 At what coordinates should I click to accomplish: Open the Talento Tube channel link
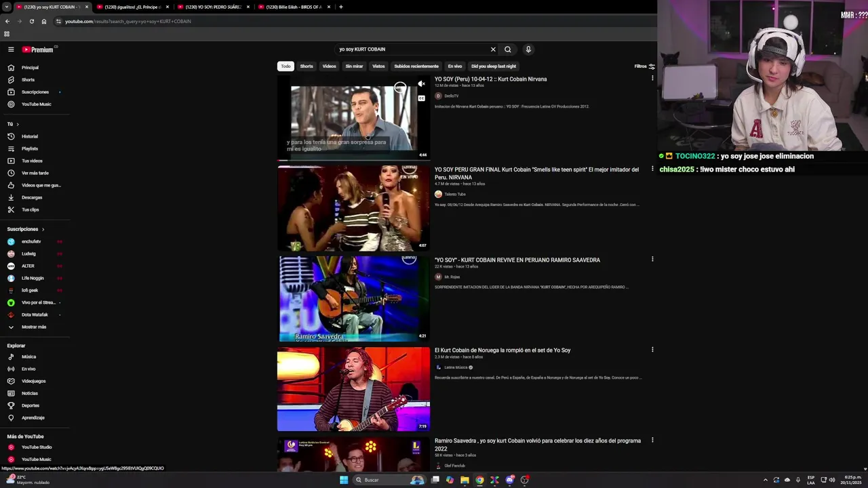[x=454, y=195]
